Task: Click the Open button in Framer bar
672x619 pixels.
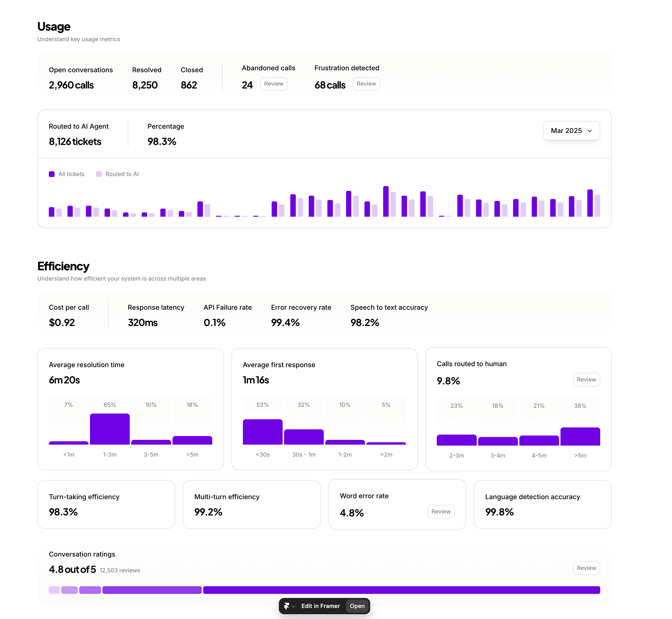Action: 357,606
